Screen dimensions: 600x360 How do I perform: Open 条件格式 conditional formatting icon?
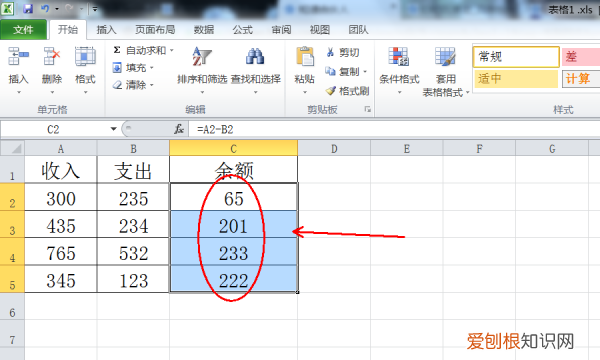[399, 56]
